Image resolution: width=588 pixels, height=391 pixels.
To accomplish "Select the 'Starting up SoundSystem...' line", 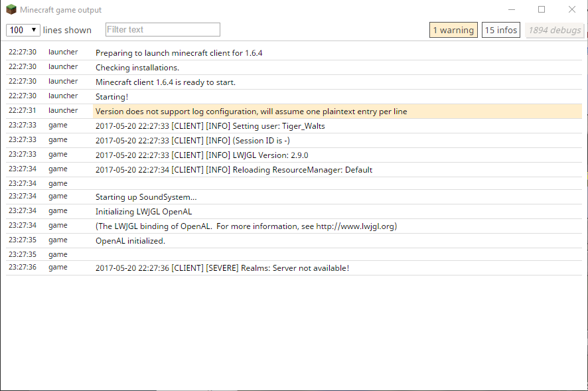I will (x=293, y=197).
